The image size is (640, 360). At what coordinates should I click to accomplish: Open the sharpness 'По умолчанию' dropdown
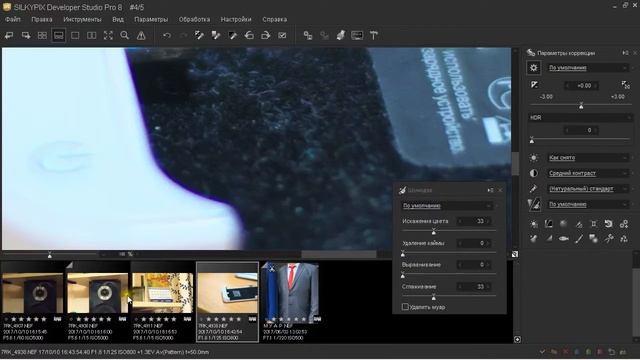pyautogui.click(x=588, y=204)
